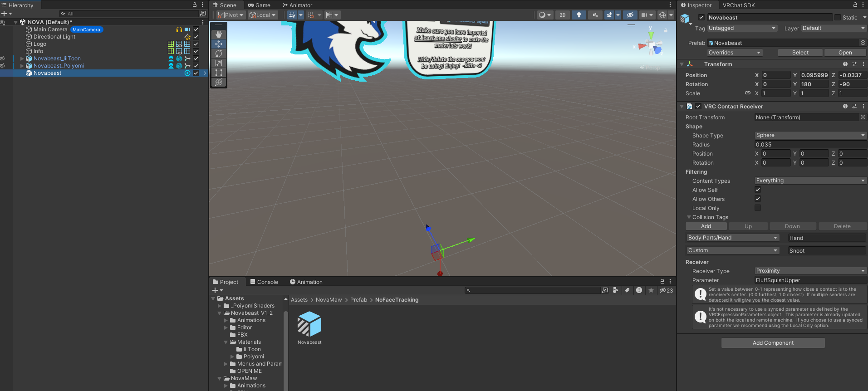Select the Scale tool

click(219, 63)
